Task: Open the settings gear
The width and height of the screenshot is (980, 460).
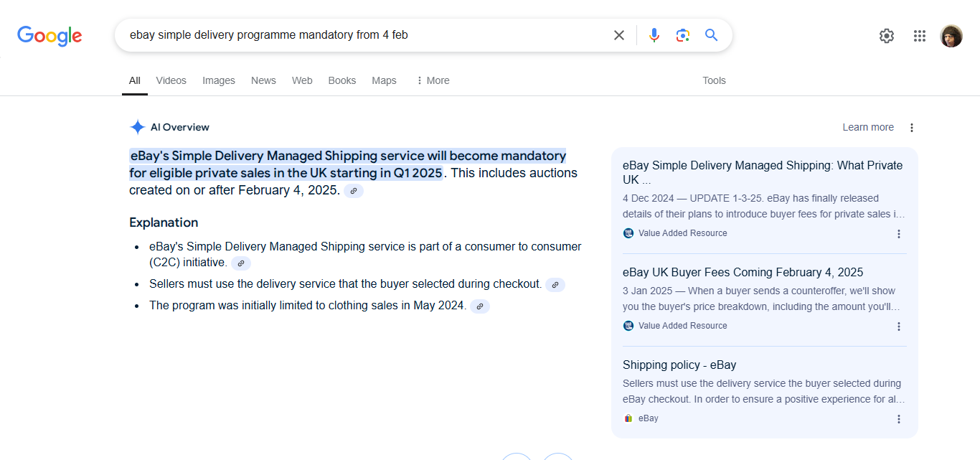Action: click(887, 36)
